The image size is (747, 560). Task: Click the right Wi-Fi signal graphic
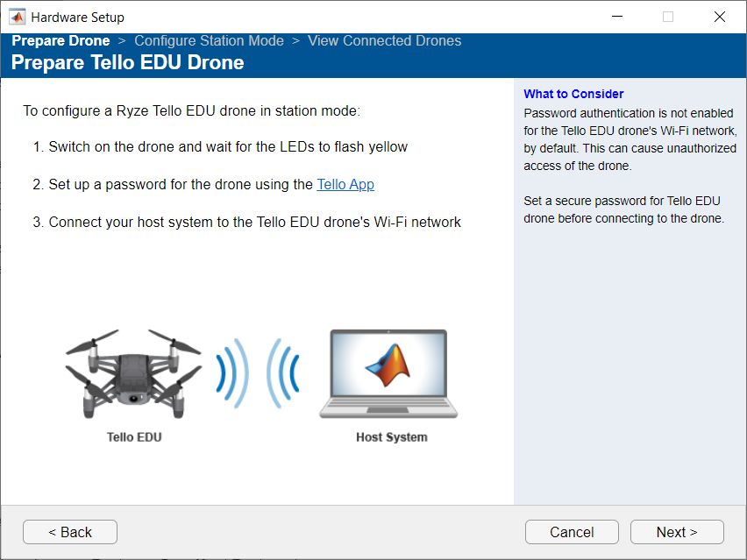pos(282,372)
